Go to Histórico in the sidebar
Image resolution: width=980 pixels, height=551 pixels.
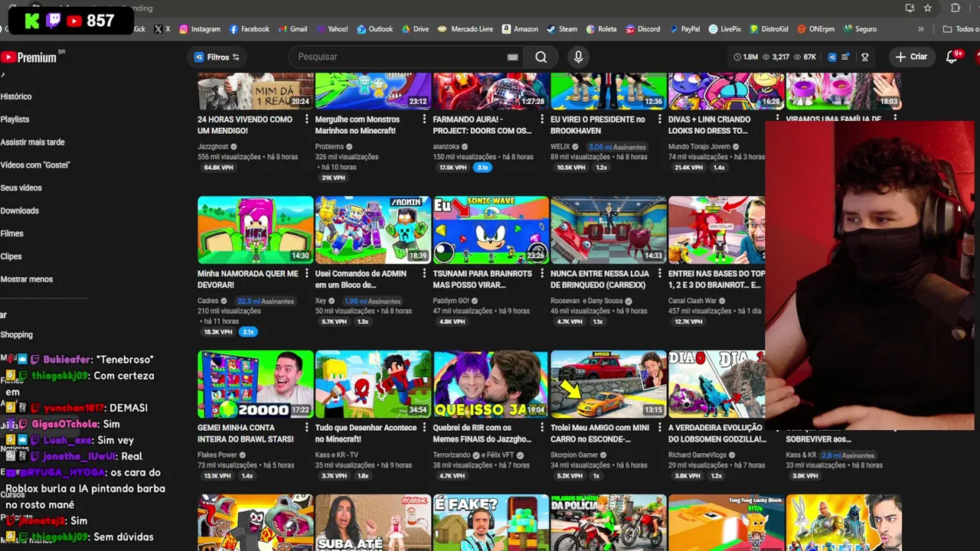16,96
